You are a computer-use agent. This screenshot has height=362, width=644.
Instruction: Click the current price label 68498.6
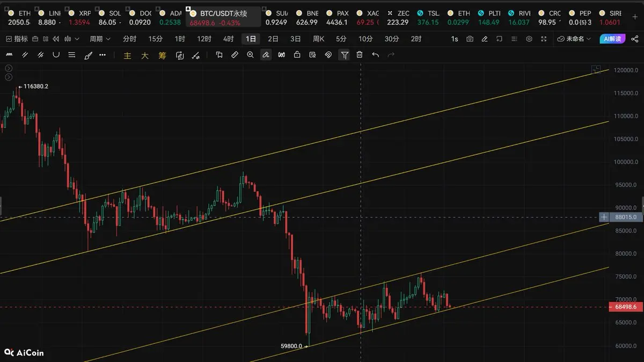click(x=626, y=307)
